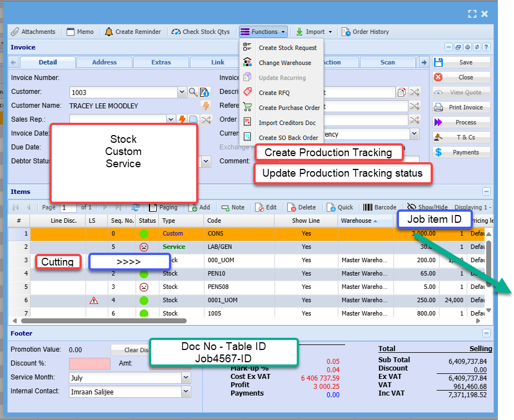Click the customer search magnifier icon
Screen dimensions: 514x420
[193, 92]
